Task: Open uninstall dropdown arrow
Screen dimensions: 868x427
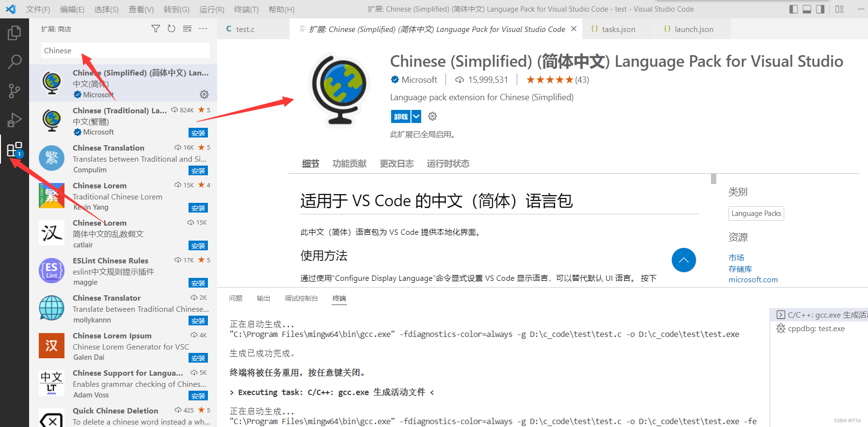Action: [416, 116]
